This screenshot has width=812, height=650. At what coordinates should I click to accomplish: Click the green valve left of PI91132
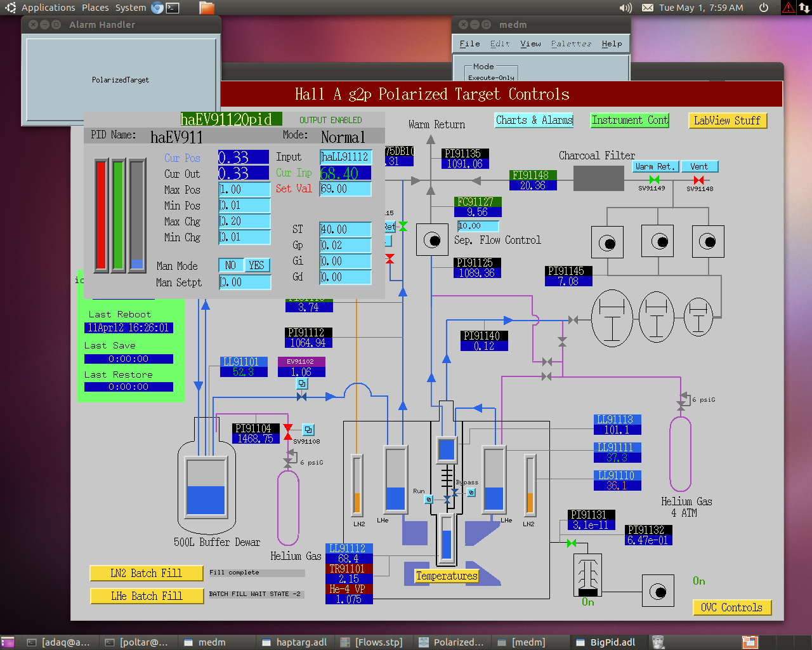pyautogui.click(x=572, y=543)
